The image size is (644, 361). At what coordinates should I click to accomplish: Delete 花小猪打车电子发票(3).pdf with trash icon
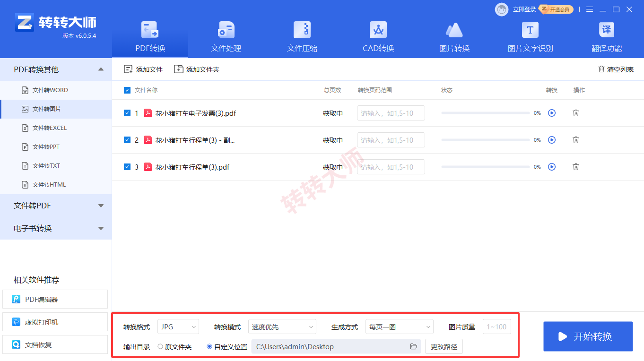point(576,113)
